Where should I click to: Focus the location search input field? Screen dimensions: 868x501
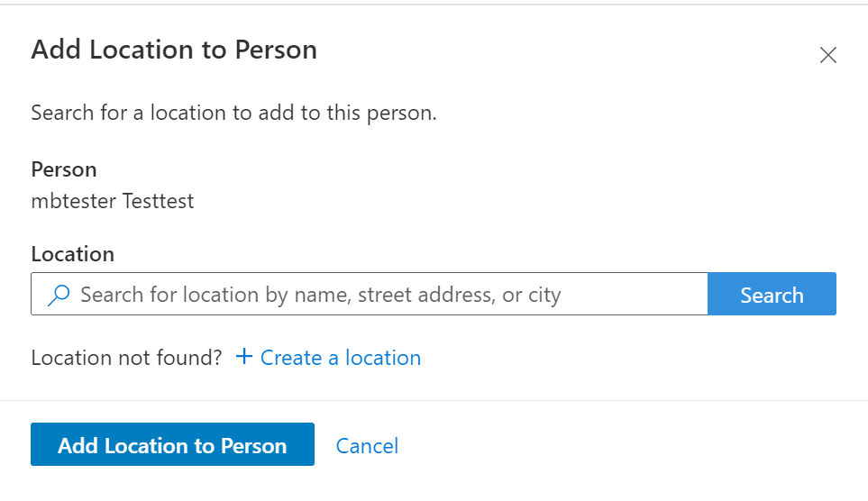(370, 294)
